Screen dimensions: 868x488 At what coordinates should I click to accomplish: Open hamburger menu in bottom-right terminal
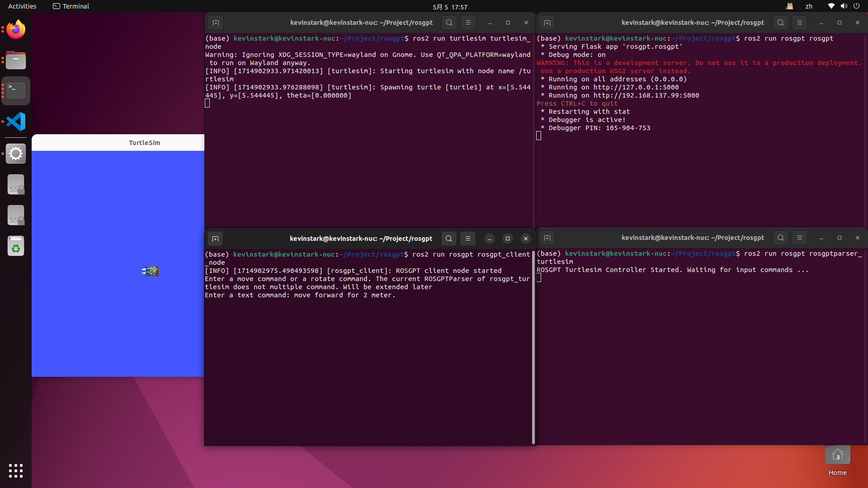coord(799,238)
